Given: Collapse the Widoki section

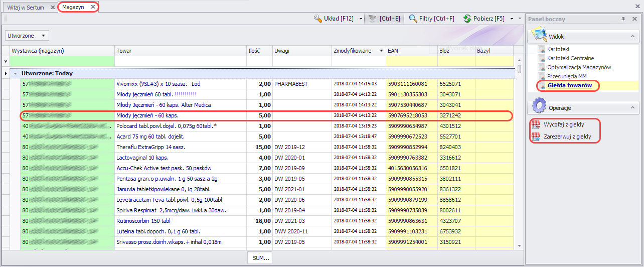Looking at the screenshot, I should tap(632, 37).
